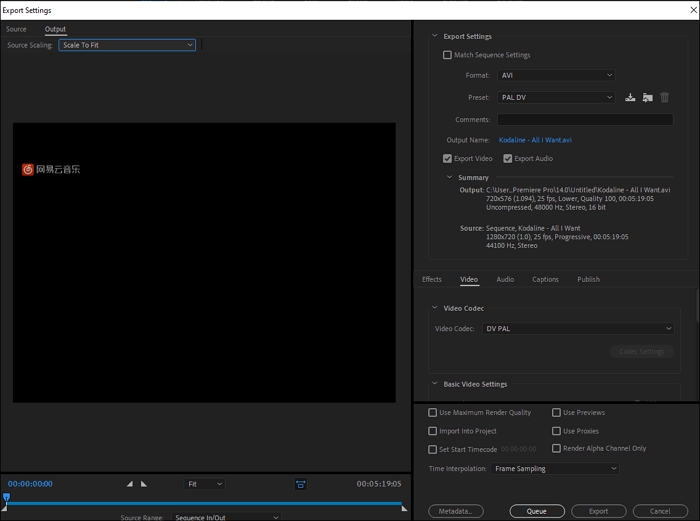Click the blue timeline scrub bar
This screenshot has width=700, height=521.
click(200, 504)
